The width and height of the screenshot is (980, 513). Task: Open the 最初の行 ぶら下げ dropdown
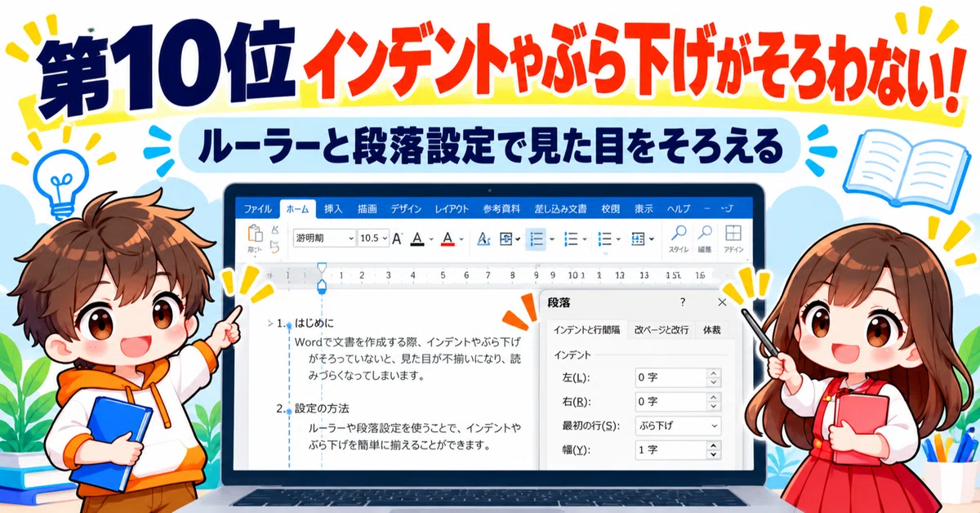click(679, 426)
